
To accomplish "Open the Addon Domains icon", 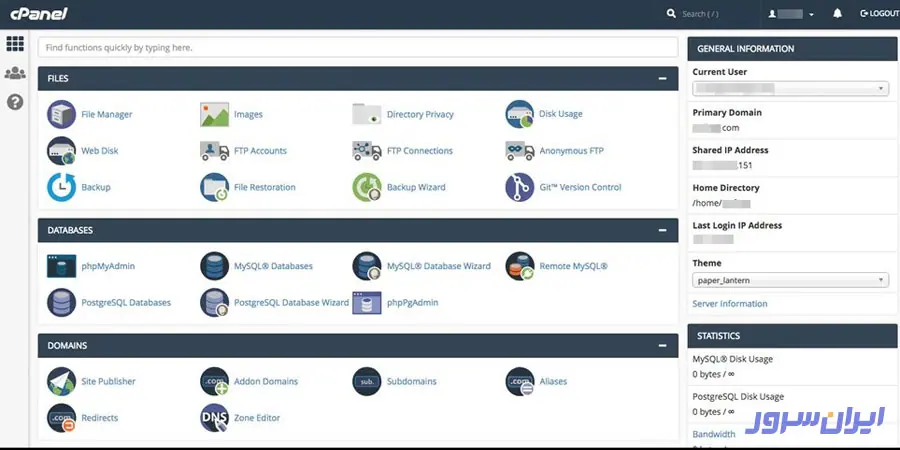I will tap(215, 382).
